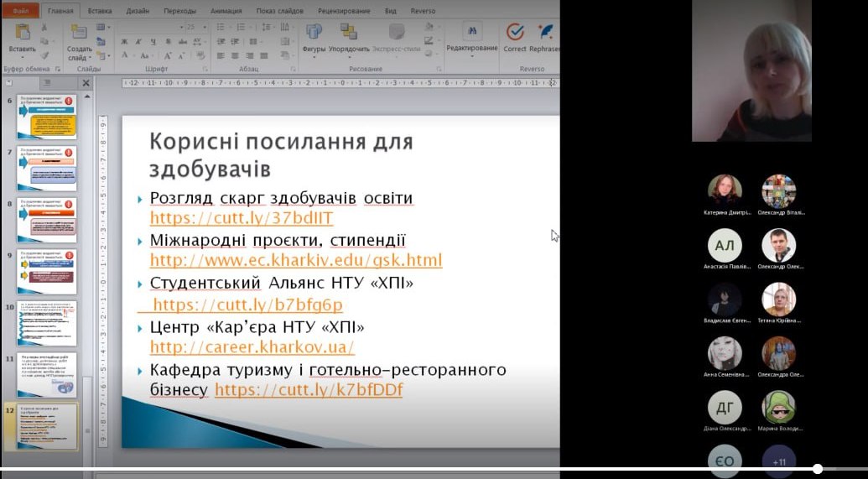The image size is (868, 479).
Task: Click the АЛ avatar of Анастасія Павлів
Action: click(x=725, y=245)
